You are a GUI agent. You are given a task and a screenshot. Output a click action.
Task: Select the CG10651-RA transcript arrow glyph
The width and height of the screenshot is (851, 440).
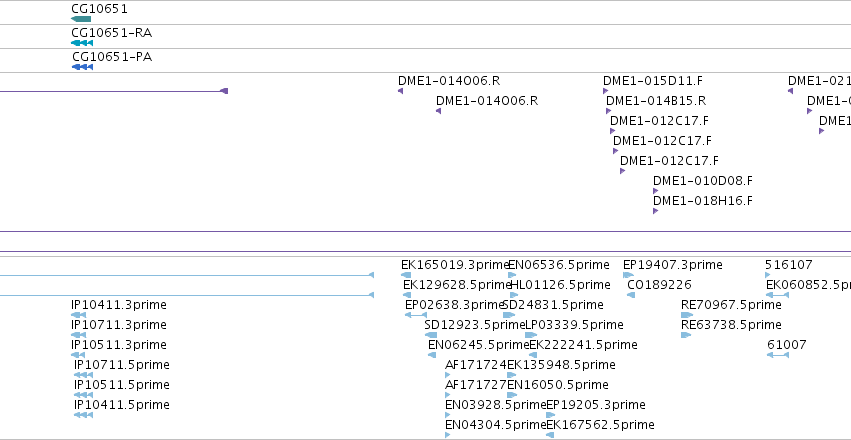82,43
